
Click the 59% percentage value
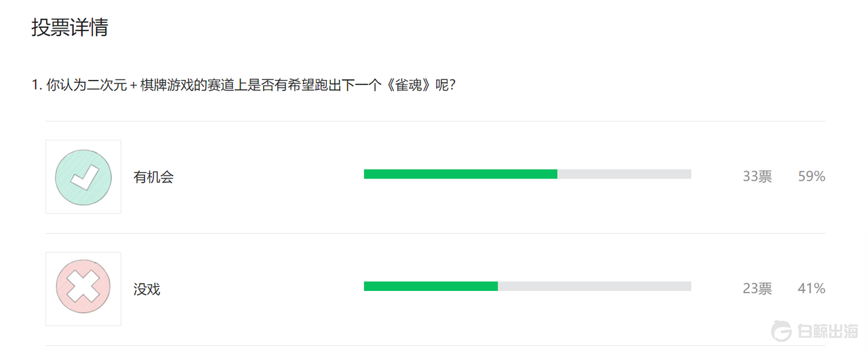click(x=811, y=177)
